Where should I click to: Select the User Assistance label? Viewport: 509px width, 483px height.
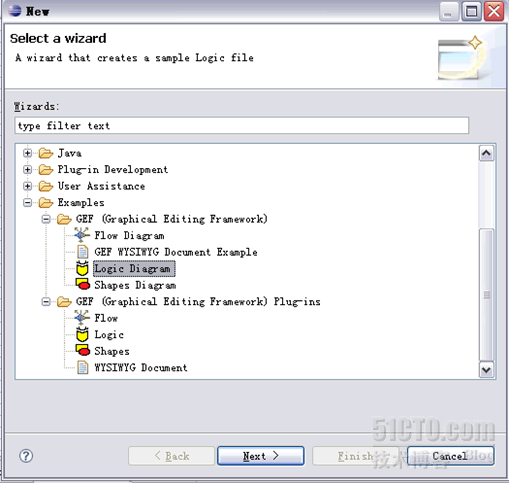tap(101, 186)
